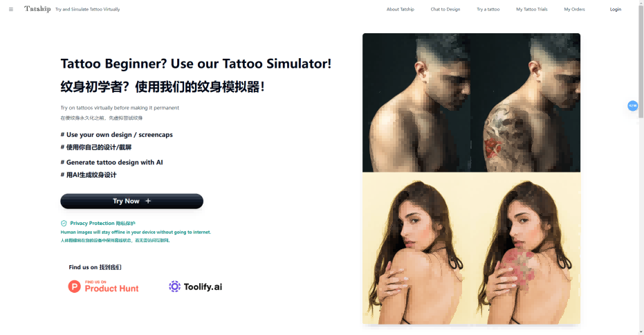This screenshot has height=335, width=644.
Task: Click the Tatship logo
Action: (37, 8)
